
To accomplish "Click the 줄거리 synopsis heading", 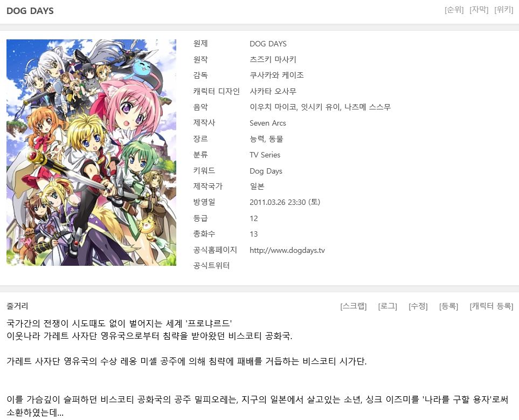I will [17, 306].
